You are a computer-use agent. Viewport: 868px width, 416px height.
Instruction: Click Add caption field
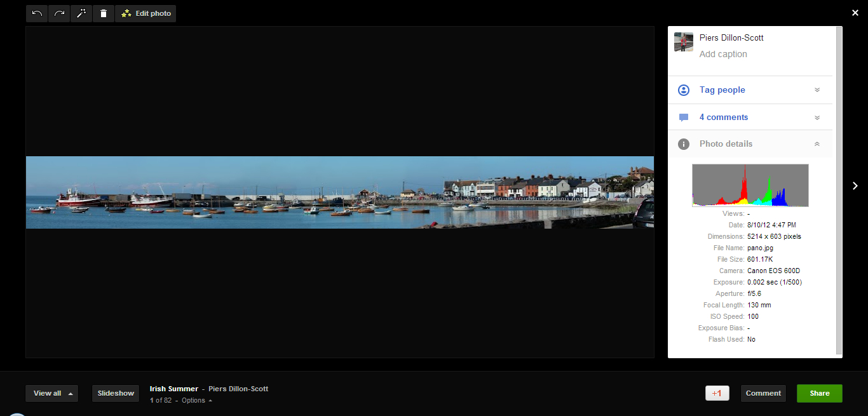click(723, 54)
